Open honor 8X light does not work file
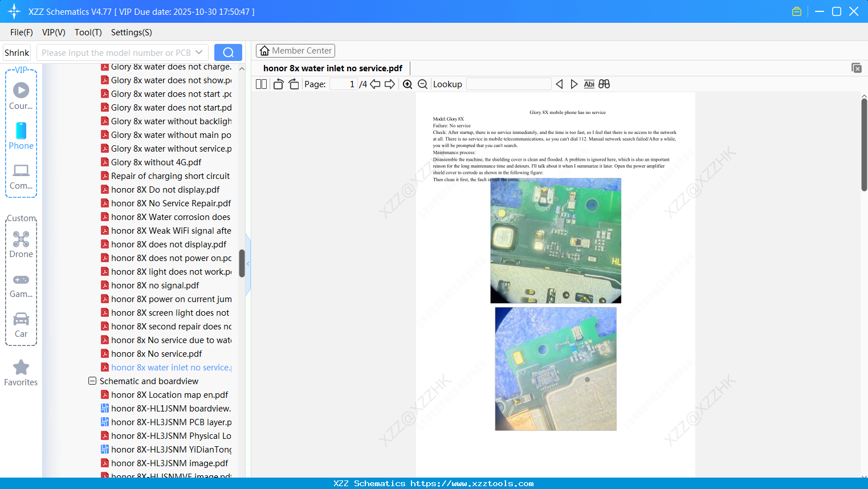The height and width of the screenshot is (489, 868). click(166, 272)
